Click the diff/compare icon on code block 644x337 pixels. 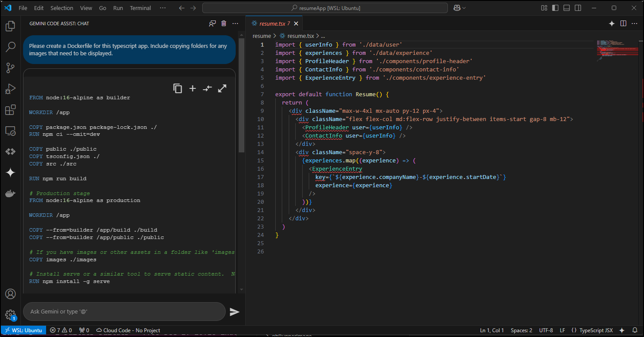[207, 88]
